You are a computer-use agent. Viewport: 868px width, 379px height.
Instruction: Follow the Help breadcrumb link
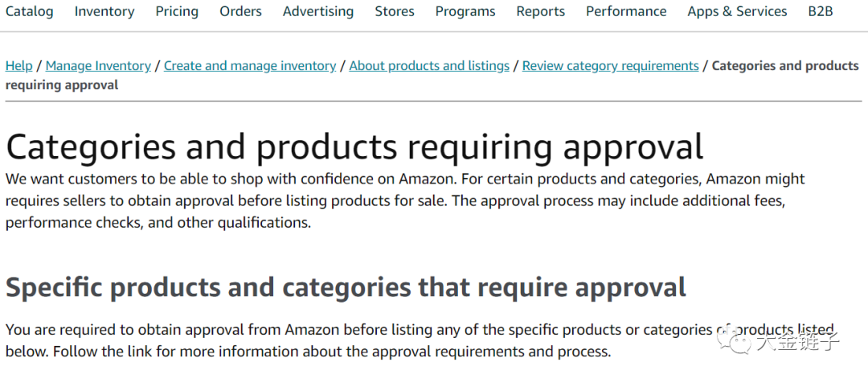[18, 66]
